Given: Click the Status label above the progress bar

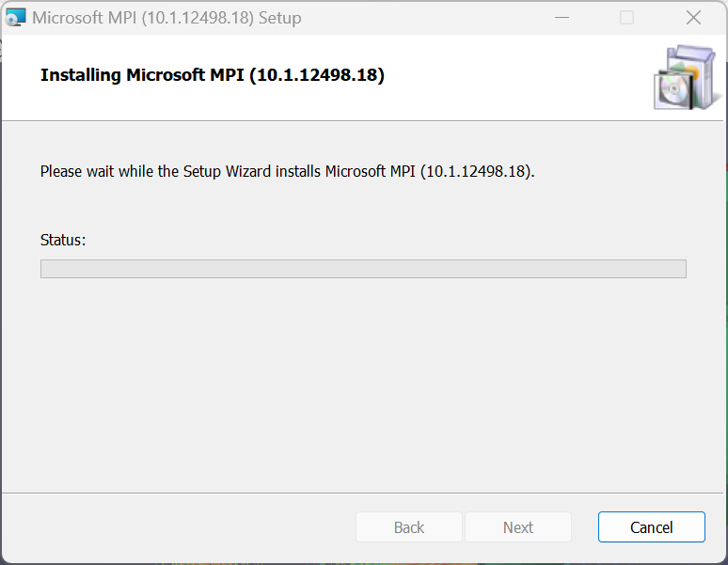Looking at the screenshot, I should point(63,240).
